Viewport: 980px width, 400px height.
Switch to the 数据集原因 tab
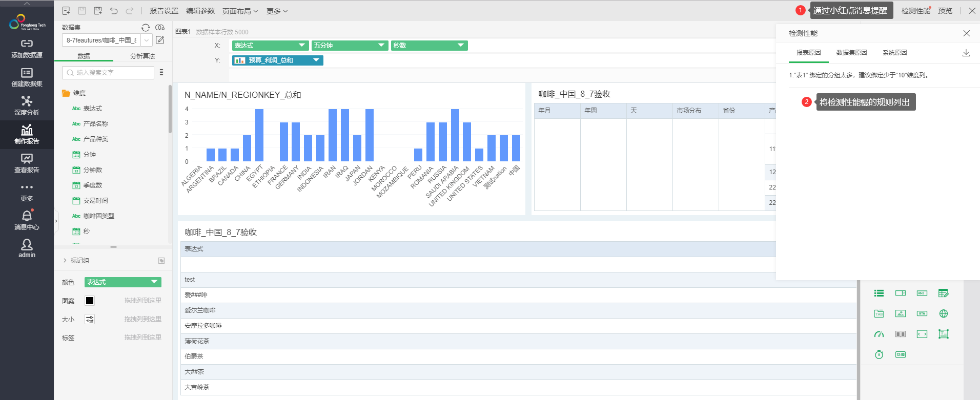click(x=851, y=53)
